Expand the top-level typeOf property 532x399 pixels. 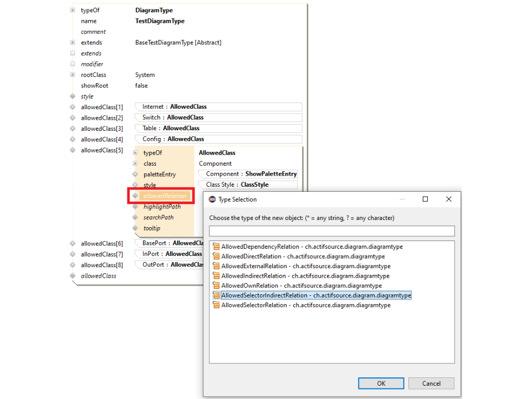tap(73, 11)
